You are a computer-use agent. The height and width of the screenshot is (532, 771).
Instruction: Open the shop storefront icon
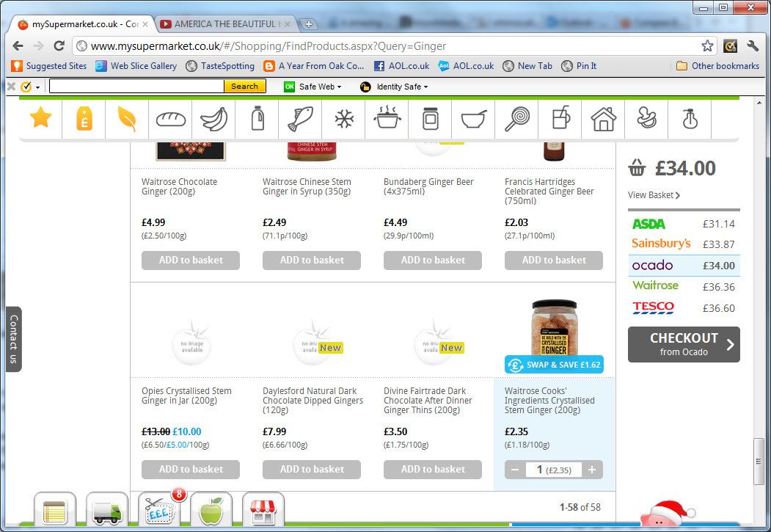pyautogui.click(x=263, y=510)
